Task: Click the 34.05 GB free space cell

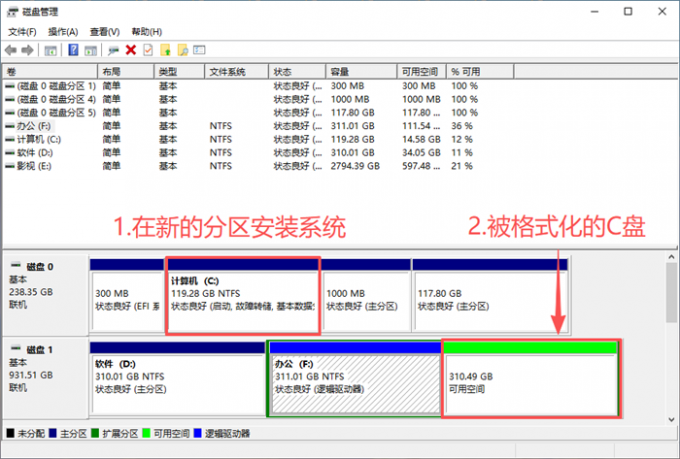Action: click(x=421, y=153)
